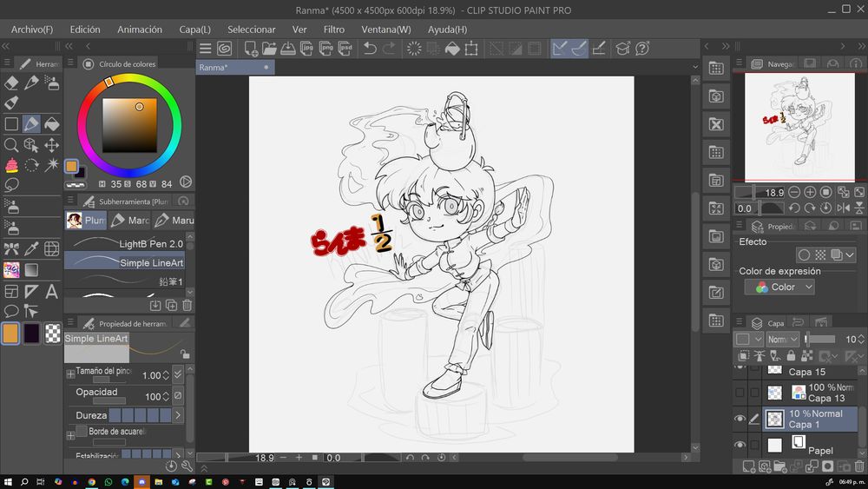Screen dimensions: 868x489
Task: Open Clip Studio spiral icon
Action: [x=224, y=49]
